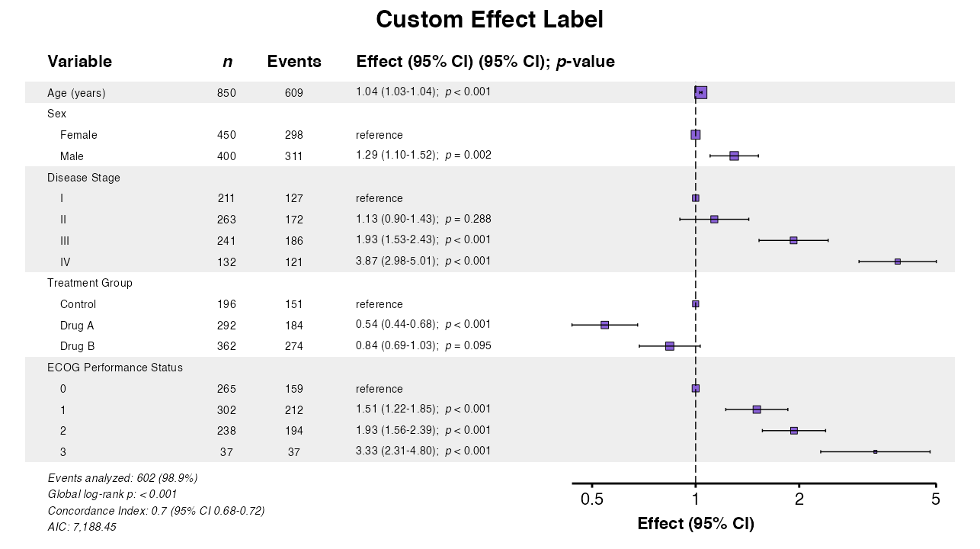Click the Custom Effect Label title
Viewport: 980px width, 549px height.
click(489, 20)
